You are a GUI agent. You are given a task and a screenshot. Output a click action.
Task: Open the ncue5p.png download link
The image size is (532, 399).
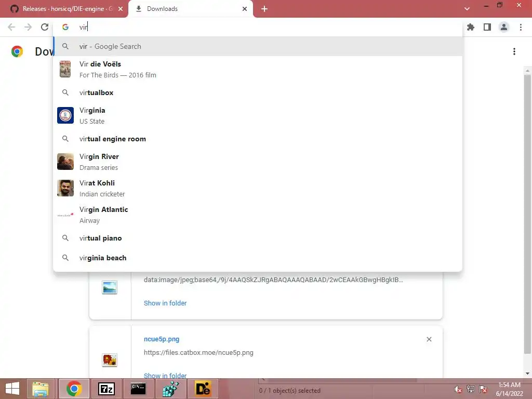point(162,339)
